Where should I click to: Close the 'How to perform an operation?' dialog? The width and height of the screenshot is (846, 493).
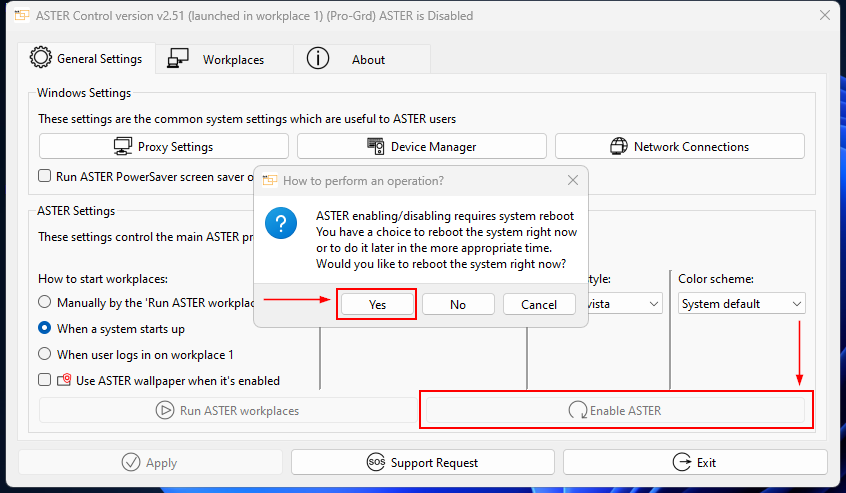tap(573, 181)
